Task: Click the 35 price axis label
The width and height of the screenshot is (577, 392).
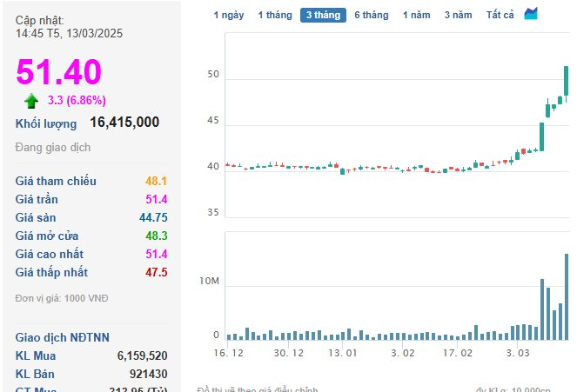Action: click(x=213, y=213)
